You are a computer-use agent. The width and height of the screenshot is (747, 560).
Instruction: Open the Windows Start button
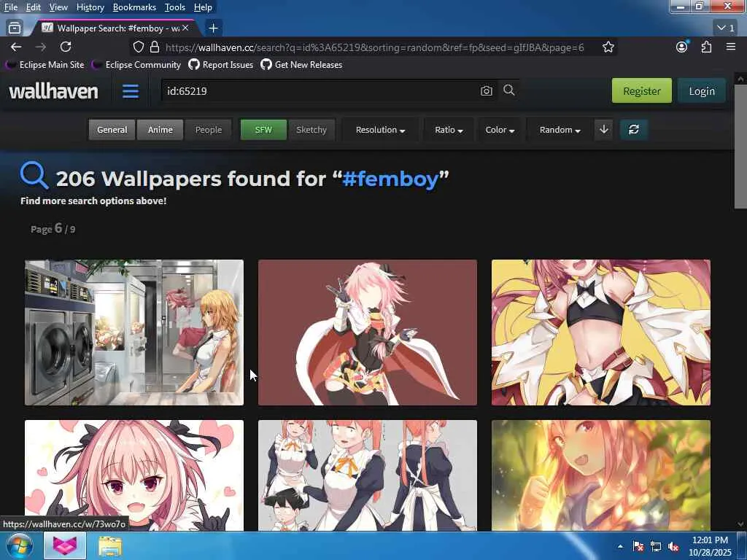[19, 545]
